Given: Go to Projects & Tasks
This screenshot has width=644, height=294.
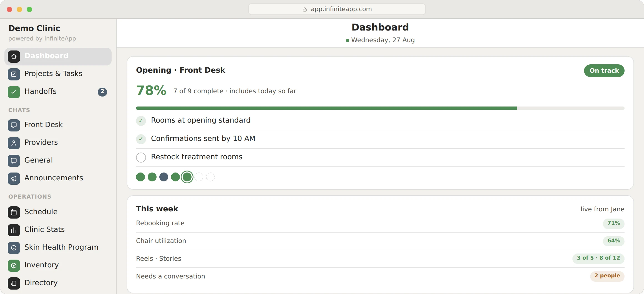Looking at the screenshot, I should (x=58, y=74).
